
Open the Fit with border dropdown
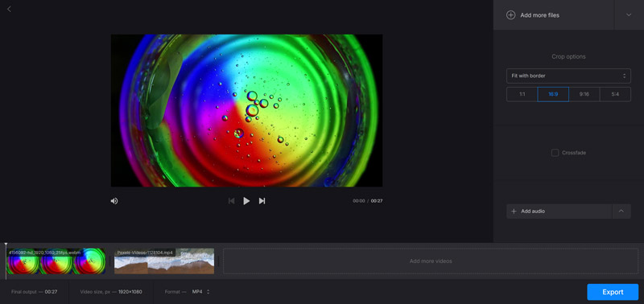point(568,76)
